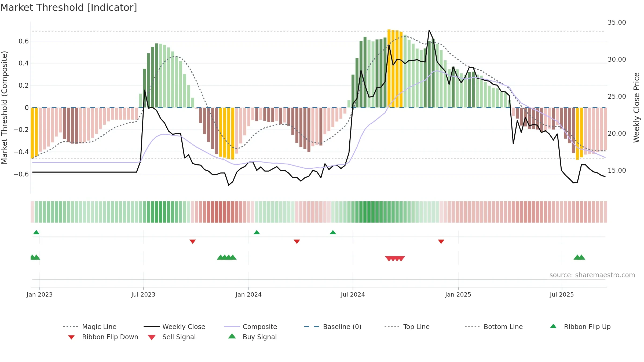Click the −0.6 composite axis label
The image size is (644, 362).
click(x=21, y=174)
